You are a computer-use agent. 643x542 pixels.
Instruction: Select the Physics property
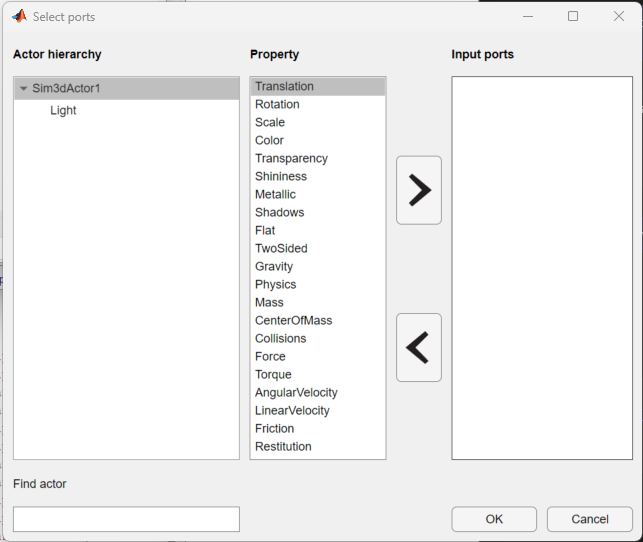[x=318, y=285]
